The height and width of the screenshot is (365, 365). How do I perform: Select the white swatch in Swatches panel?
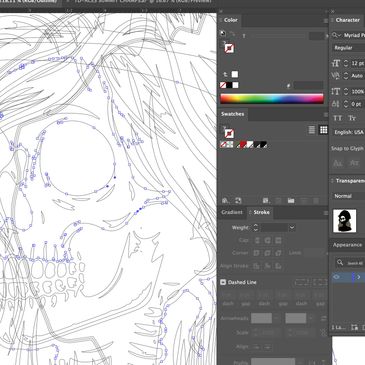tap(250, 144)
